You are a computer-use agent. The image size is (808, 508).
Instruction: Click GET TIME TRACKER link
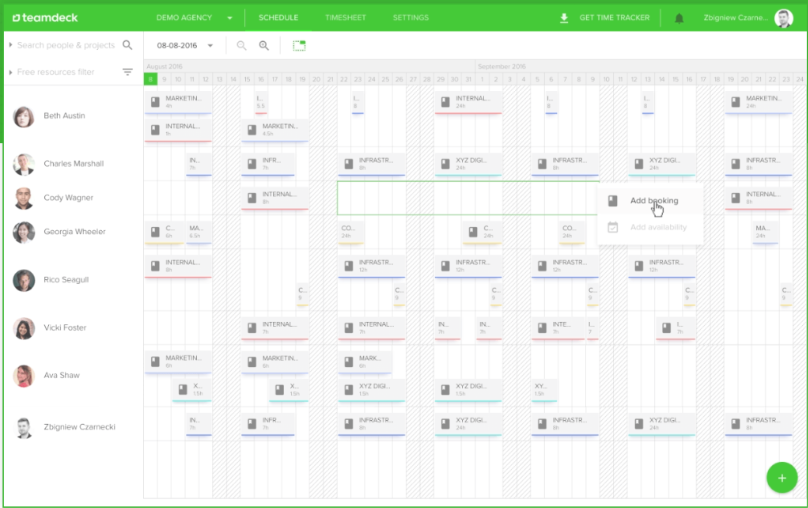pos(614,18)
